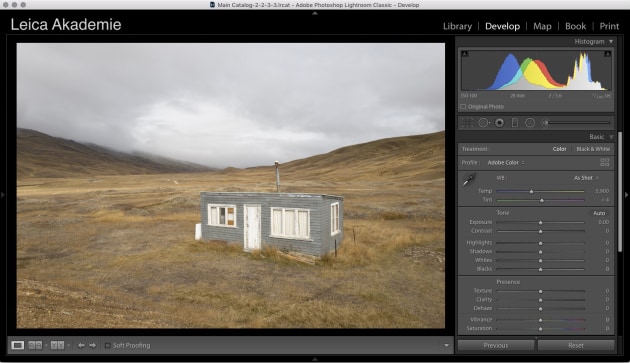Click the Contrast slider handle

click(x=540, y=231)
